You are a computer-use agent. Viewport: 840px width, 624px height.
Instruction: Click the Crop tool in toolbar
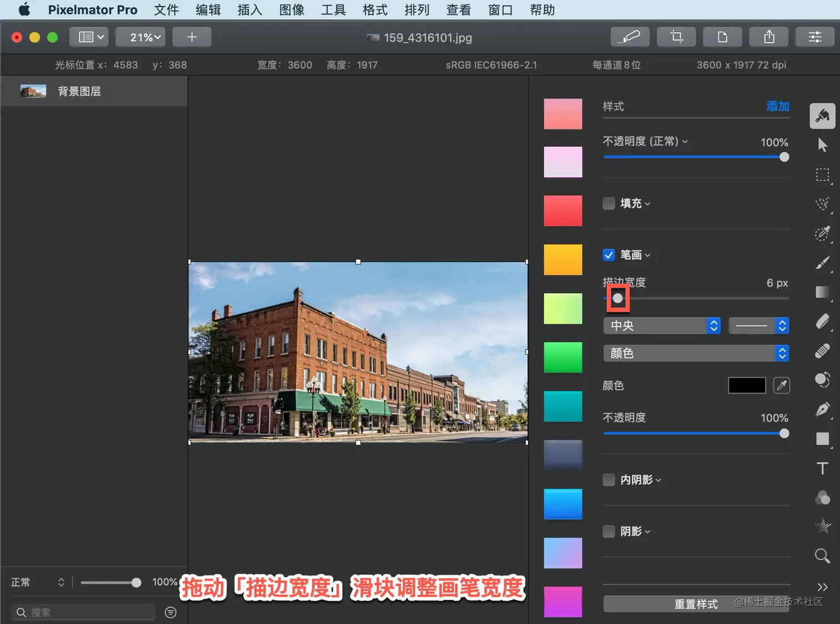tap(676, 37)
